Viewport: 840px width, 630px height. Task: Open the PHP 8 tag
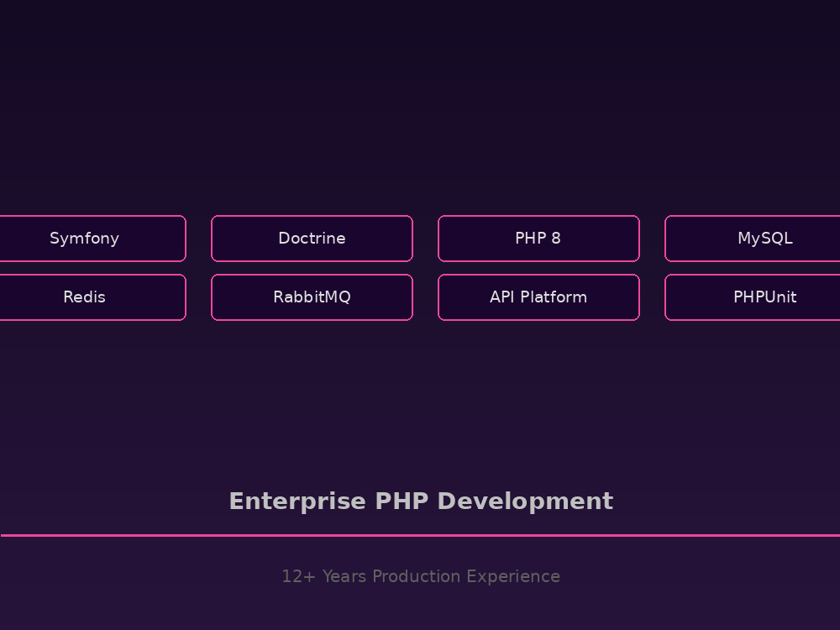coord(538,239)
